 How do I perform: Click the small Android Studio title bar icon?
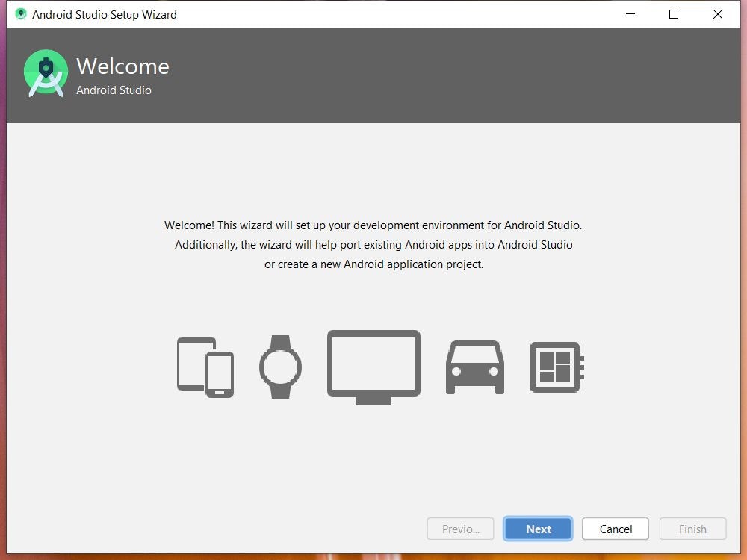pyautogui.click(x=20, y=14)
